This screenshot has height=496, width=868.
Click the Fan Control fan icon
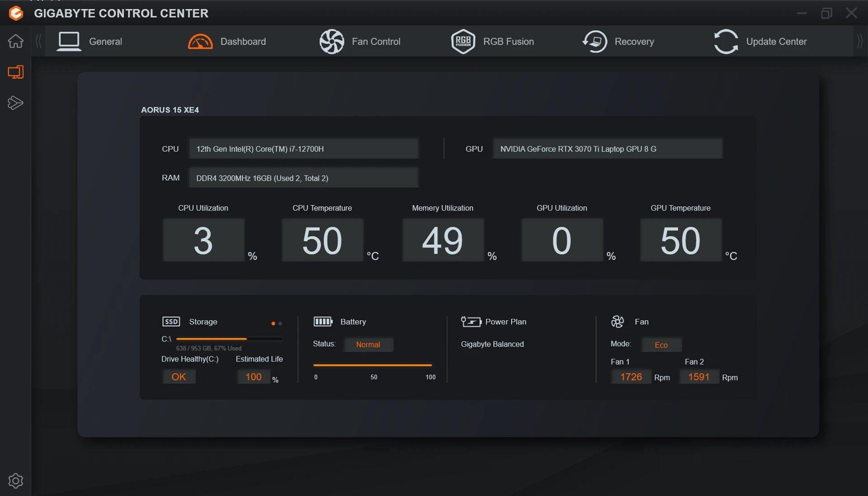pos(332,42)
